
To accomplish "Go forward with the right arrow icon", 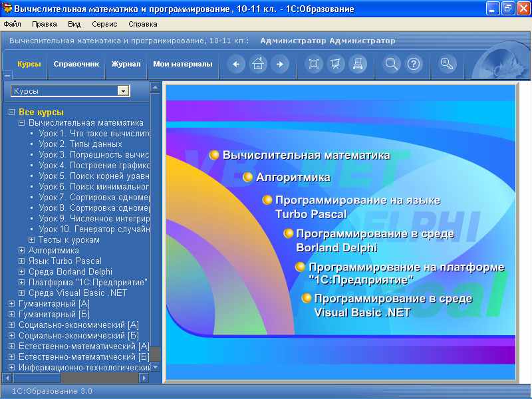I will click(x=280, y=64).
